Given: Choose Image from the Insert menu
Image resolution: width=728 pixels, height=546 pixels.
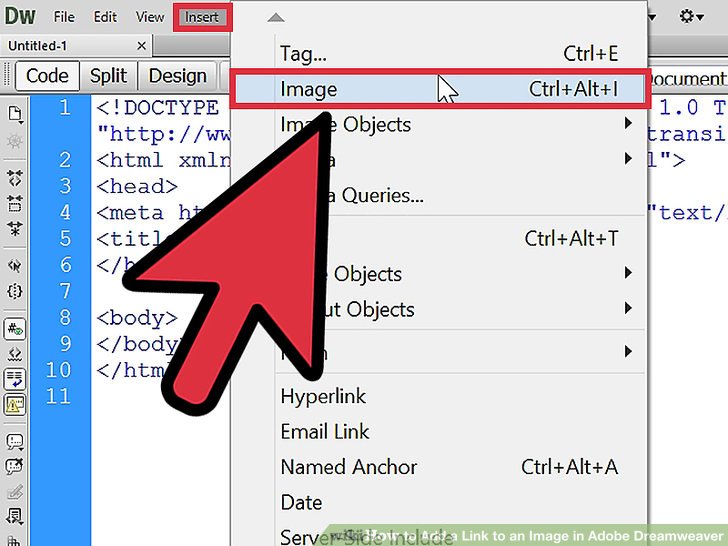Looking at the screenshot, I should click(x=309, y=89).
